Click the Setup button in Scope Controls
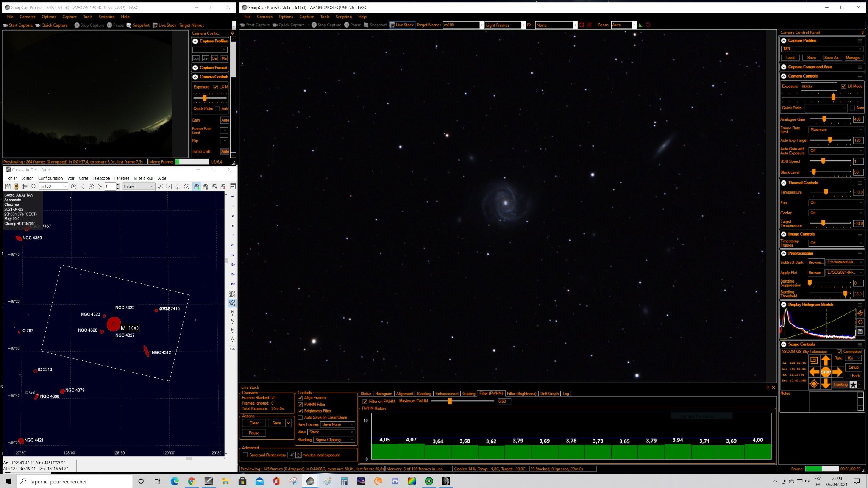The image size is (868, 488). click(854, 367)
